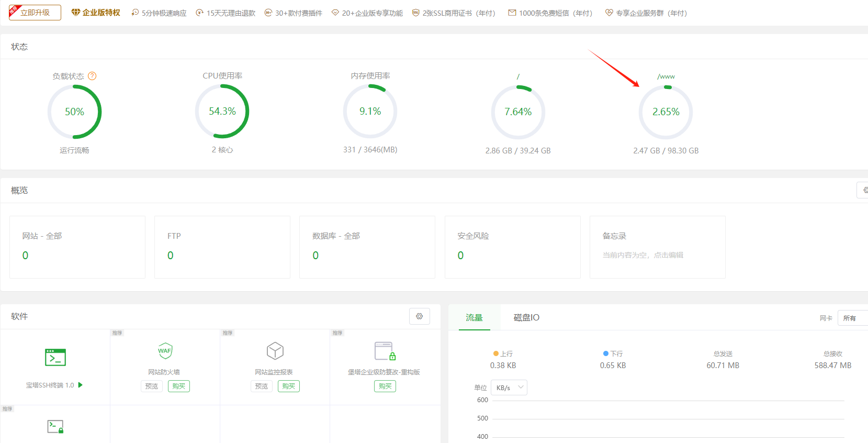Click the 5分钟极速响应 icon
868x443 pixels.
point(135,13)
